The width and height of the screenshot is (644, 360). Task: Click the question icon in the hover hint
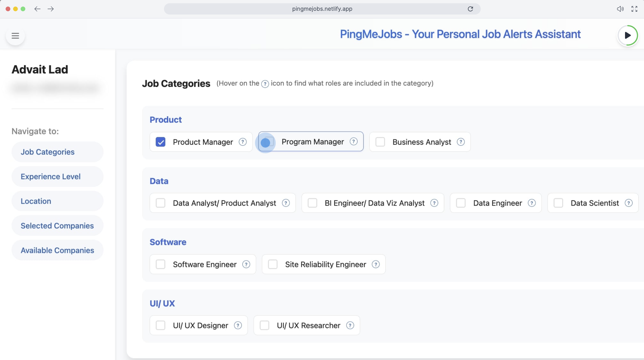(x=265, y=84)
